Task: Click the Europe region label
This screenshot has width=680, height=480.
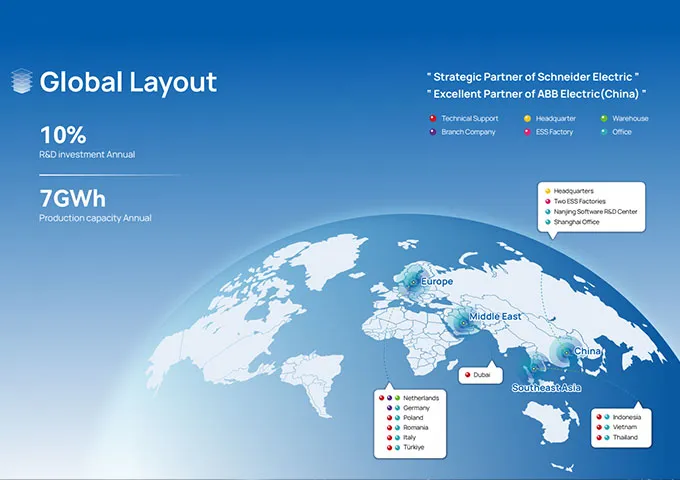Action: [437, 281]
